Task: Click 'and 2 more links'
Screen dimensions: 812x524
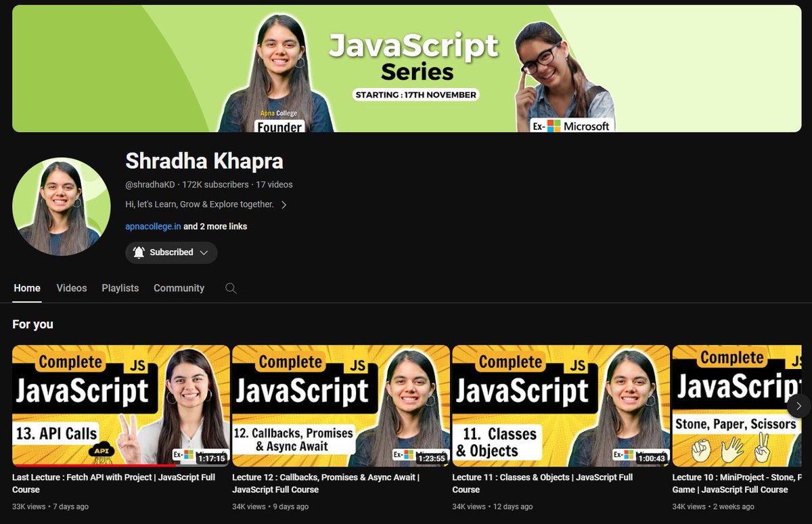Action: [x=215, y=226]
